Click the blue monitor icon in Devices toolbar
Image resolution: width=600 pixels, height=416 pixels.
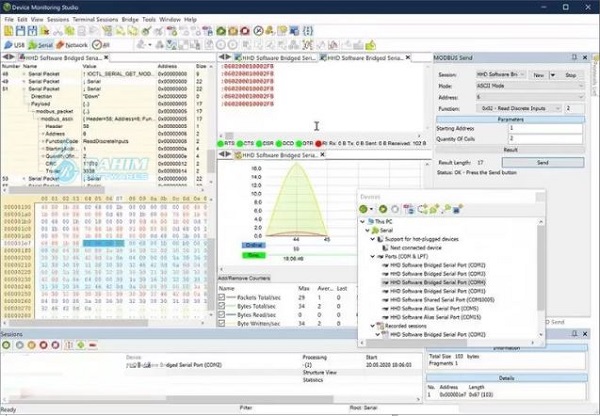[x=458, y=209]
